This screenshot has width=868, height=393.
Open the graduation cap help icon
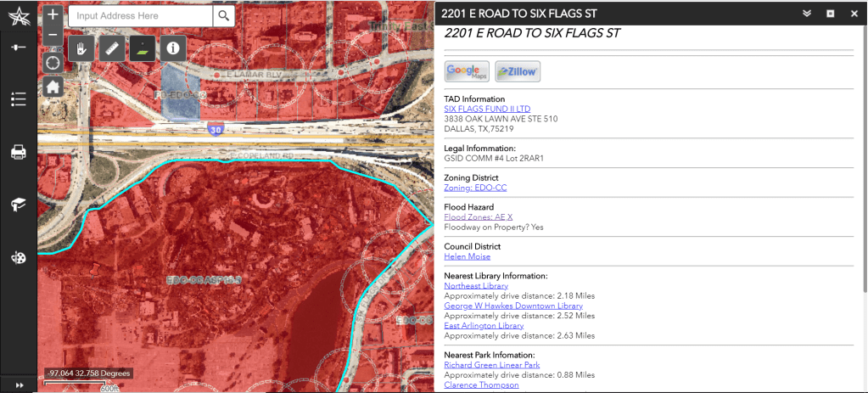click(x=18, y=205)
